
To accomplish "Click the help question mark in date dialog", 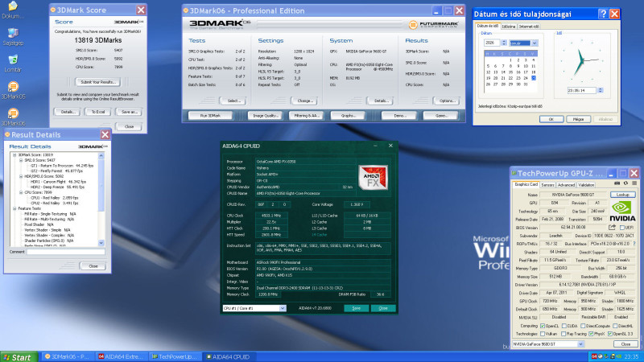I will click(x=603, y=14).
